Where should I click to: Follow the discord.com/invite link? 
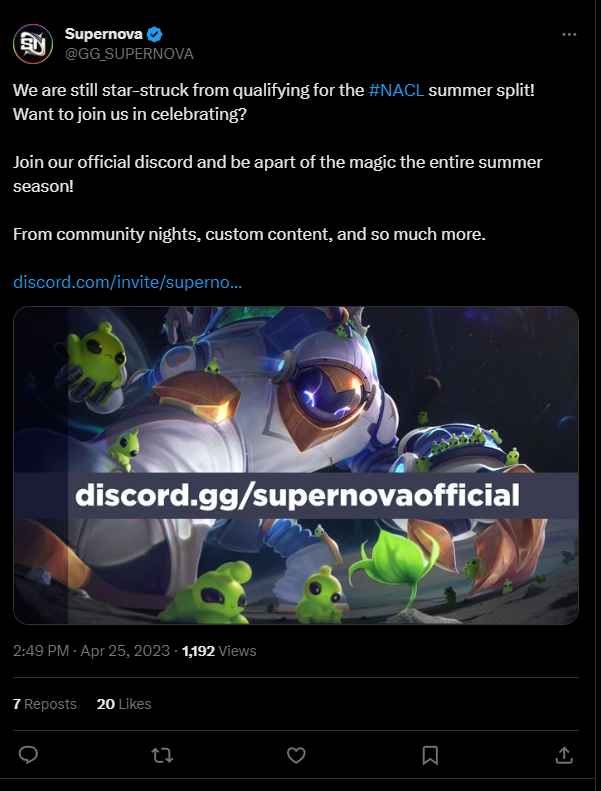128,282
